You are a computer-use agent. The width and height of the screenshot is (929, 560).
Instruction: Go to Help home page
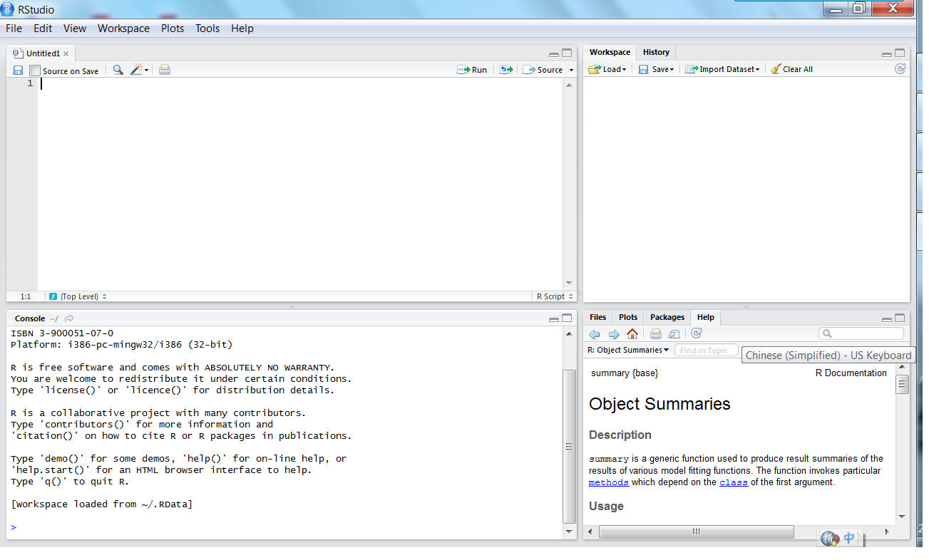click(x=632, y=334)
